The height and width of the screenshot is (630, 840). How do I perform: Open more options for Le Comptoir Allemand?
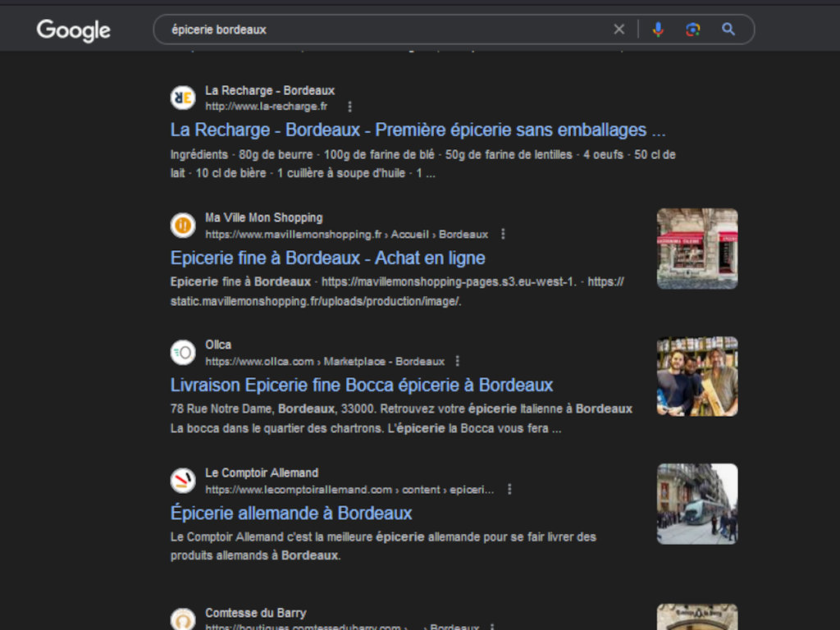[509, 490]
